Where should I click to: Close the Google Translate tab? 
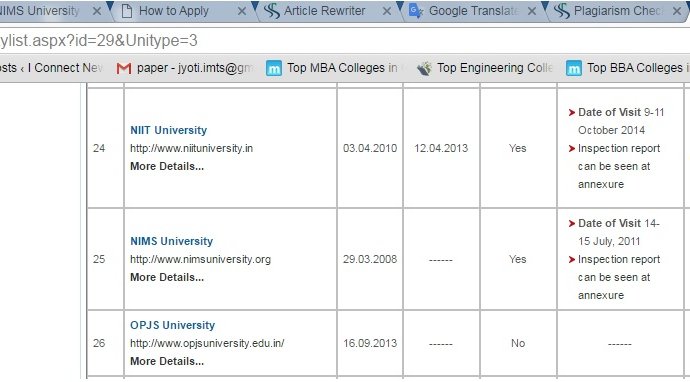[532, 11]
